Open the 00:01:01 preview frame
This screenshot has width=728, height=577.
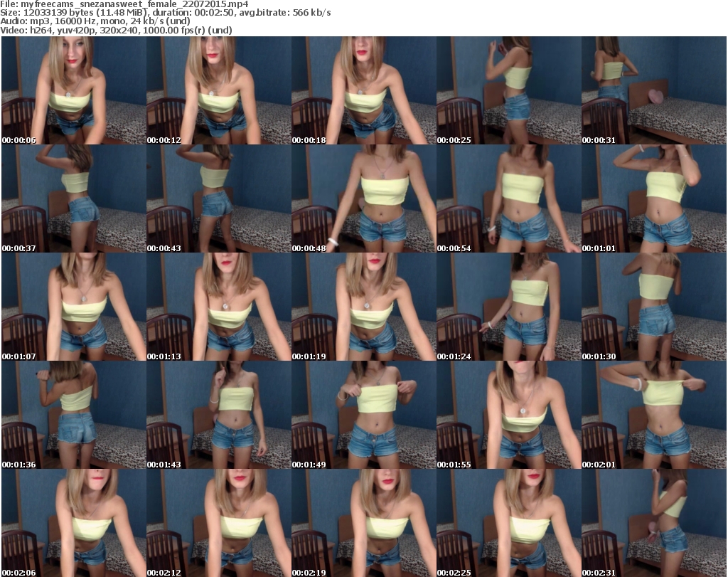654,198
